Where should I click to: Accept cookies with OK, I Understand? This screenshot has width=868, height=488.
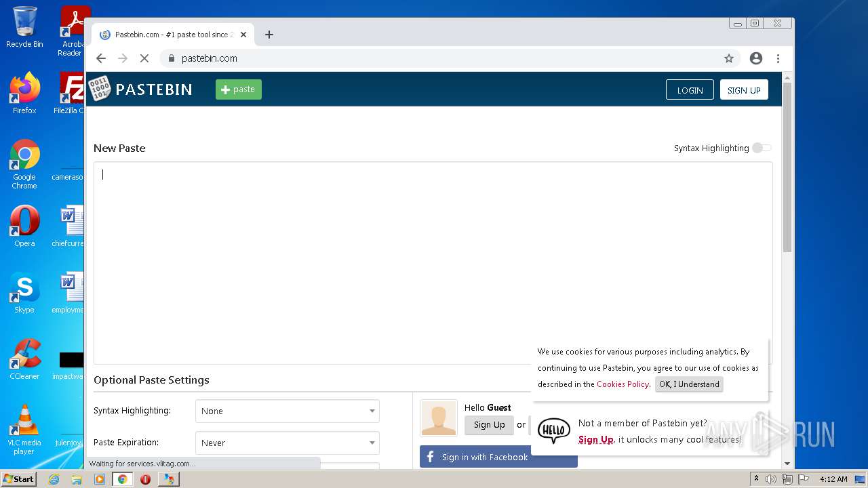pos(689,384)
